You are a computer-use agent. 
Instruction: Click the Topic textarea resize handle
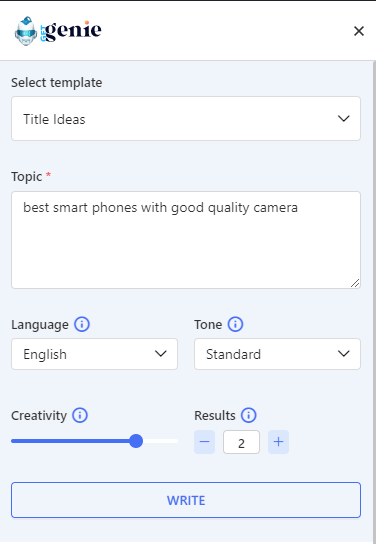click(x=355, y=283)
